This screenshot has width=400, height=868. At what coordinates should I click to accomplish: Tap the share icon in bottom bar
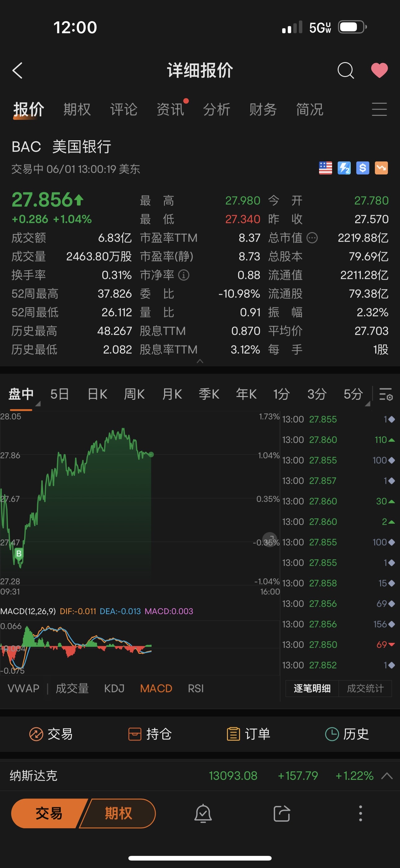(282, 813)
